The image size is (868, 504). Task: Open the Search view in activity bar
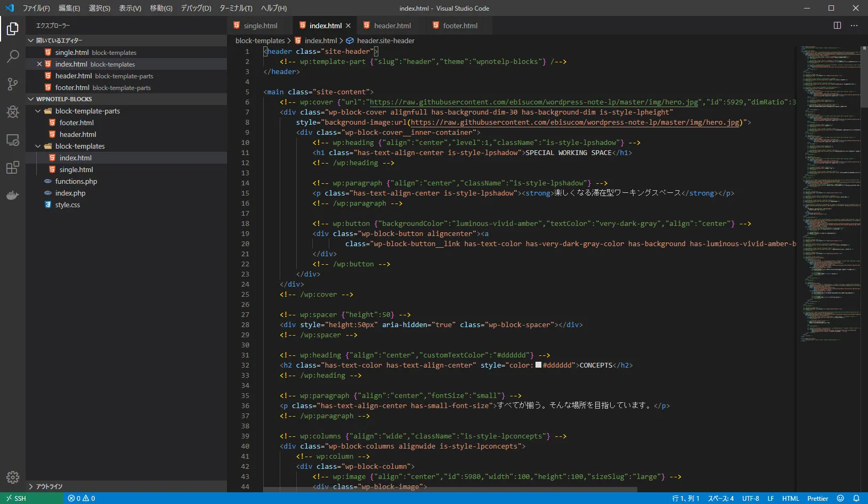click(x=13, y=56)
